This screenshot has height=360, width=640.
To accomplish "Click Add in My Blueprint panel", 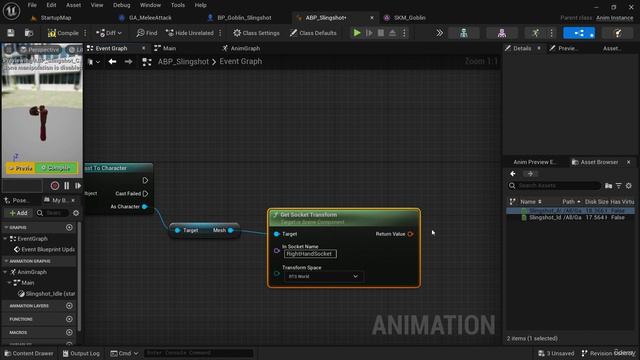I will (18, 213).
